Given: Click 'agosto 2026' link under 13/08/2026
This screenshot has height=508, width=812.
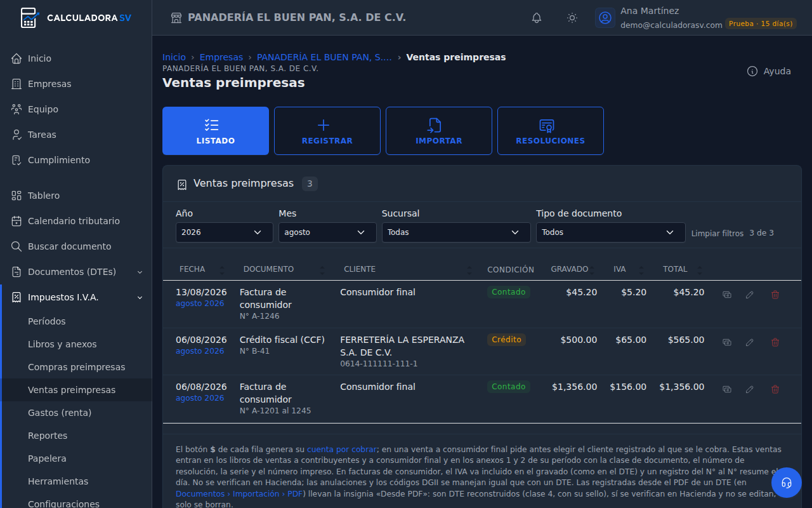Looking at the screenshot, I should tap(200, 304).
